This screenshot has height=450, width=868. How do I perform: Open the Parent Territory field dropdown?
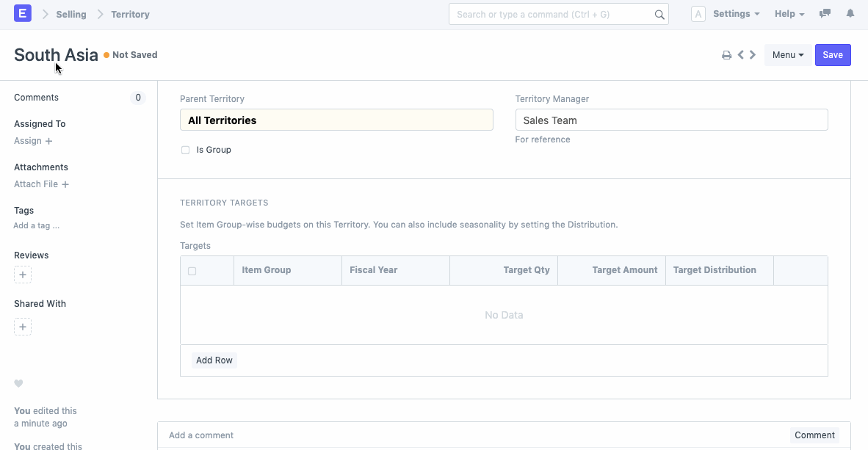pos(336,119)
